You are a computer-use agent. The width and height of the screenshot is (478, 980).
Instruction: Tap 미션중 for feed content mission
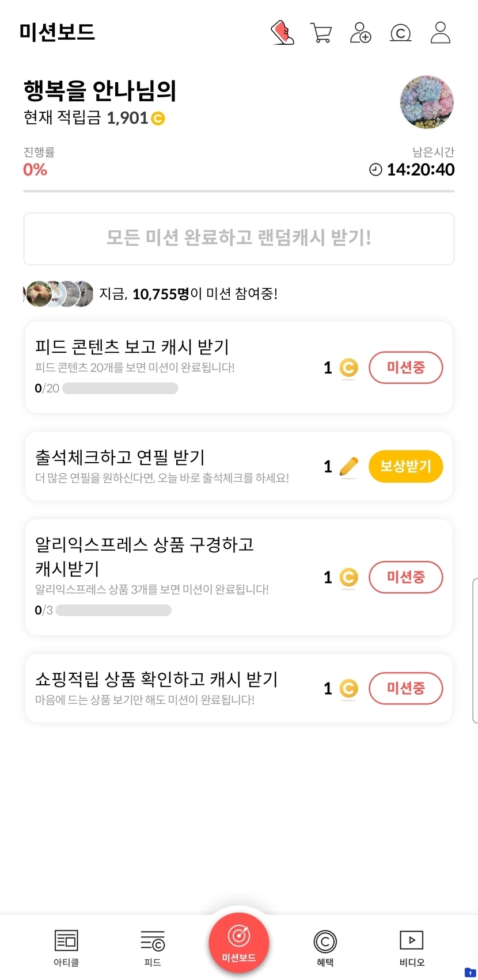click(x=405, y=367)
